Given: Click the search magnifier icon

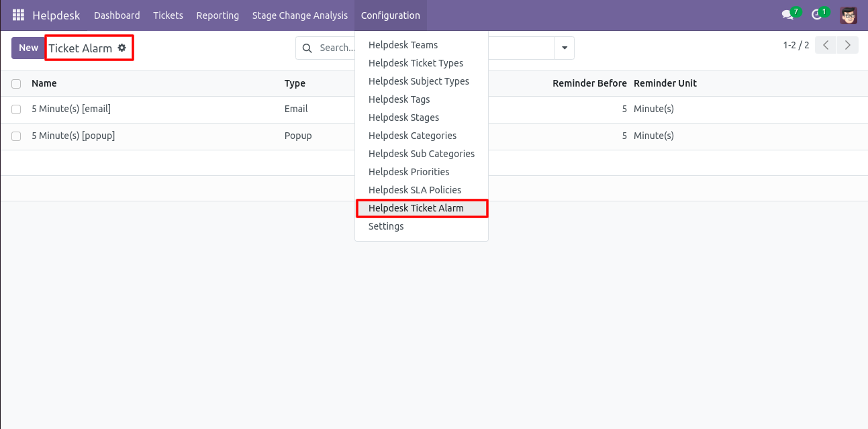Looking at the screenshot, I should [x=307, y=48].
